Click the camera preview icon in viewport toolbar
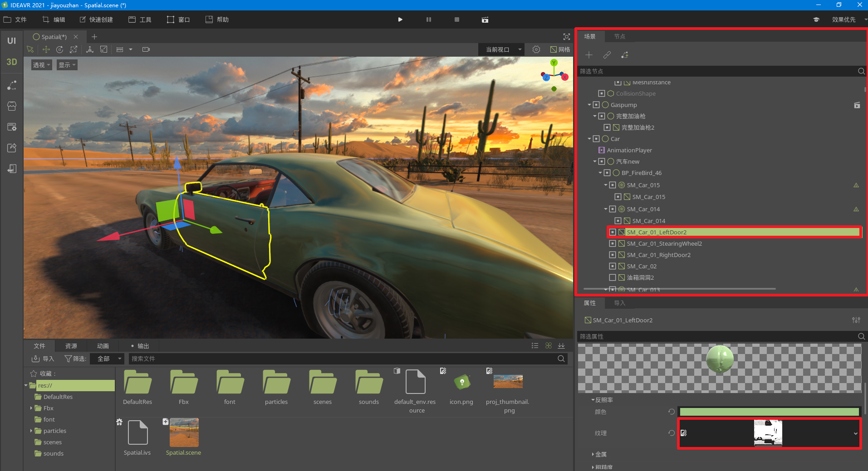Image resolution: width=868 pixels, height=471 pixels. tap(146, 49)
